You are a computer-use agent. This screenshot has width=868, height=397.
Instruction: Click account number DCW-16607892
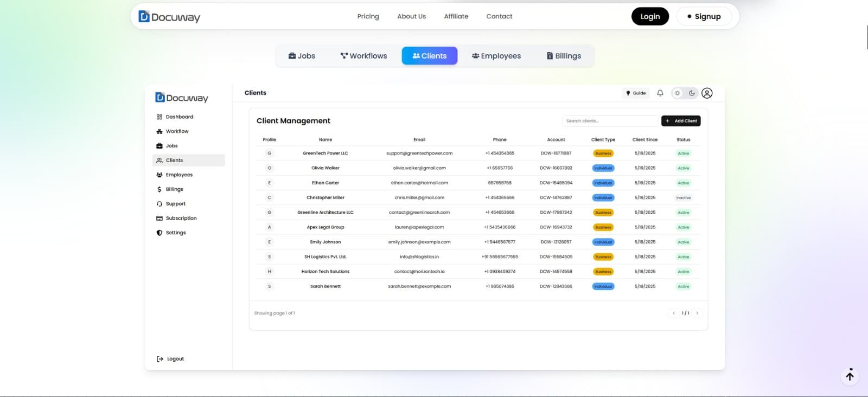(556, 168)
